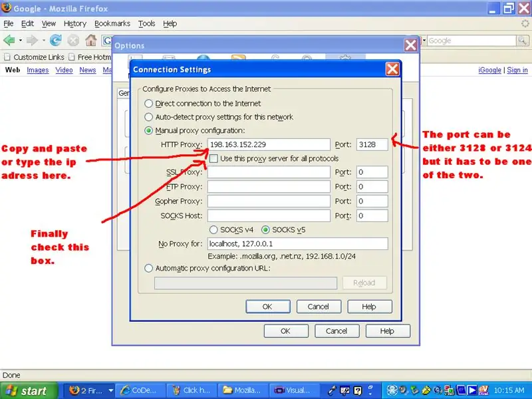
Task: Click the HTTP Proxy port field
Action: (372, 144)
